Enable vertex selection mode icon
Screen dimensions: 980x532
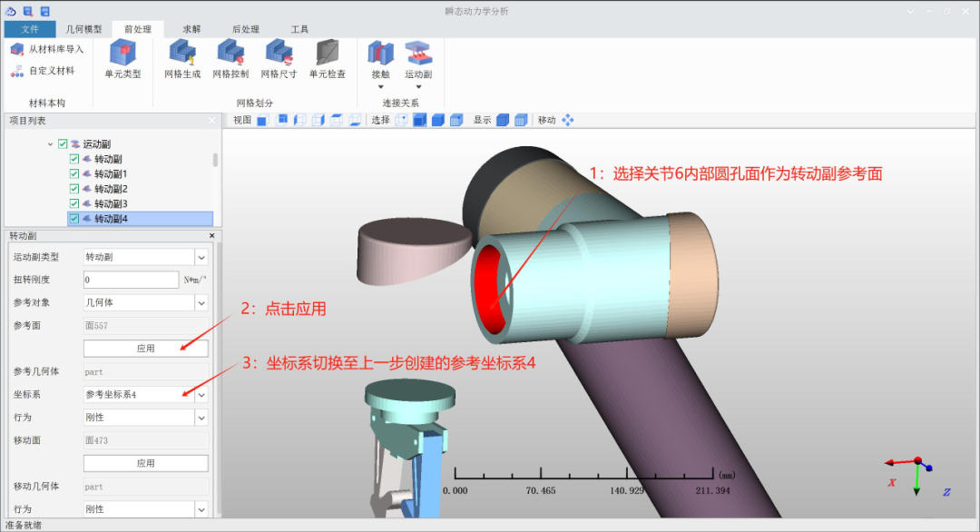point(401,120)
